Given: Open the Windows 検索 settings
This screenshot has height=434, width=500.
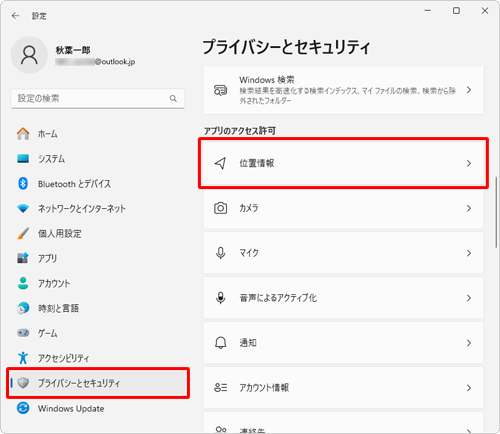Looking at the screenshot, I should pyautogui.click(x=343, y=90).
